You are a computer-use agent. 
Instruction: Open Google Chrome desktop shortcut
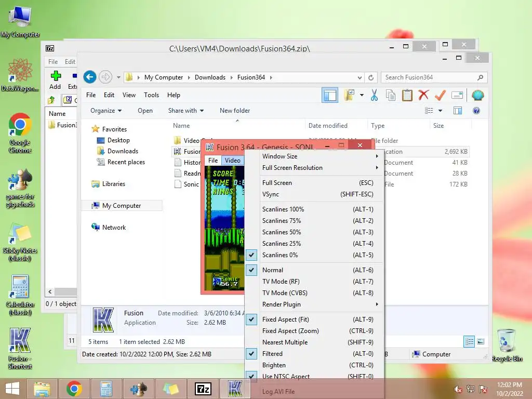coord(20,133)
